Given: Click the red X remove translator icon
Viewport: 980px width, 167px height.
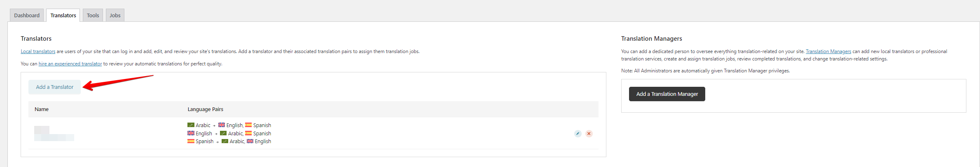Looking at the screenshot, I should (589, 134).
